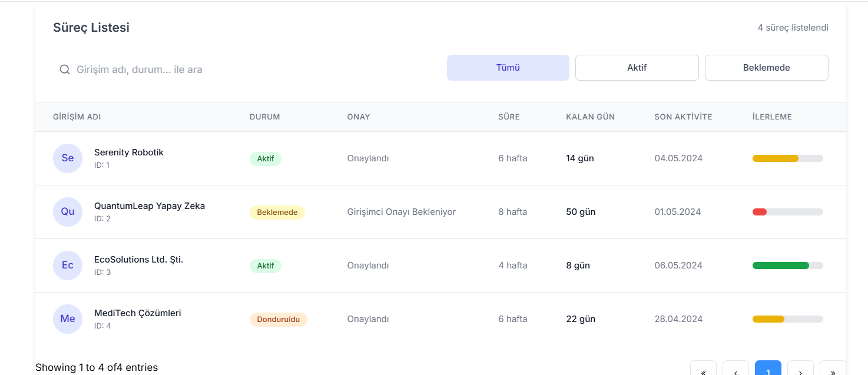Open the QuantumLeap Yapay Zeka entry
The width and height of the screenshot is (868, 375).
(x=150, y=206)
